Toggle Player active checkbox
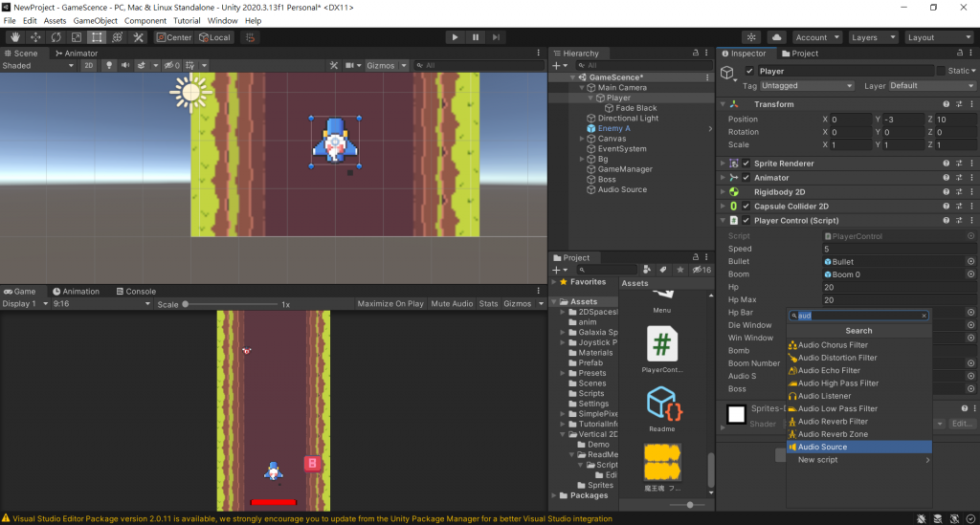Screen dimensions: 980x525 click(749, 71)
